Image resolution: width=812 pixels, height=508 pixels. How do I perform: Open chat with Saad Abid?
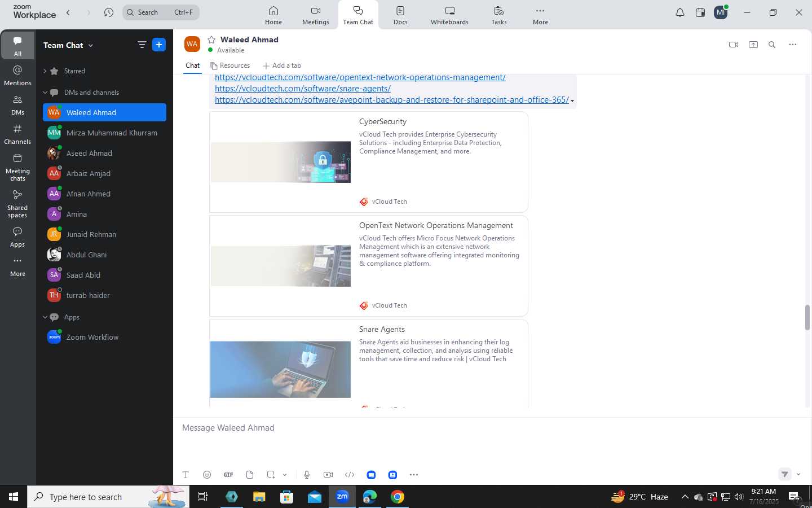point(104,275)
